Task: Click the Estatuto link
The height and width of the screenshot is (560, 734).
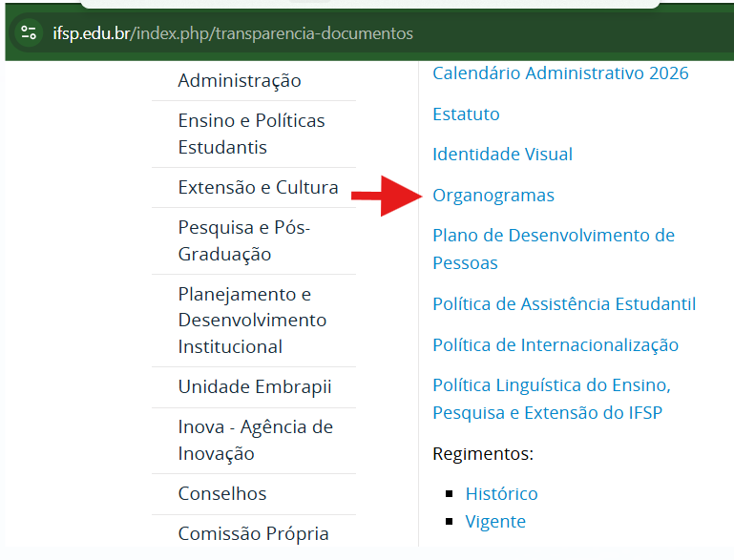Action: pyautogui.click(x=466, y=114)
